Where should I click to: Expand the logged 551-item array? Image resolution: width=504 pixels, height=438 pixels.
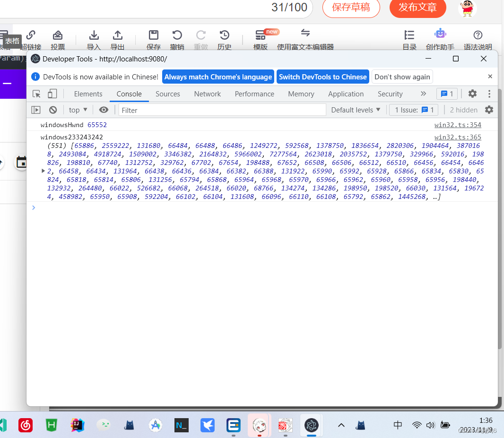pos(43,171)
